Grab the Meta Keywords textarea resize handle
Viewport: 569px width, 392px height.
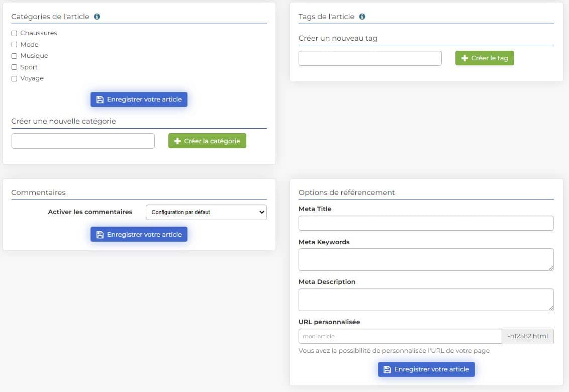coord(551,268)
